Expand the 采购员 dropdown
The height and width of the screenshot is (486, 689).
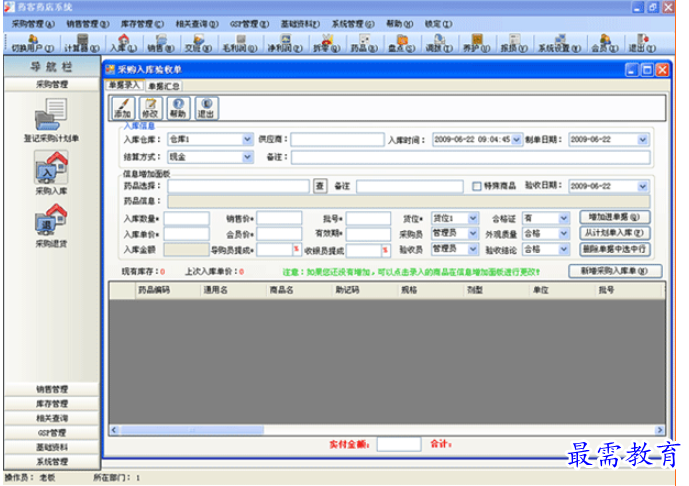pyautogui.click(x=473, y=233)
